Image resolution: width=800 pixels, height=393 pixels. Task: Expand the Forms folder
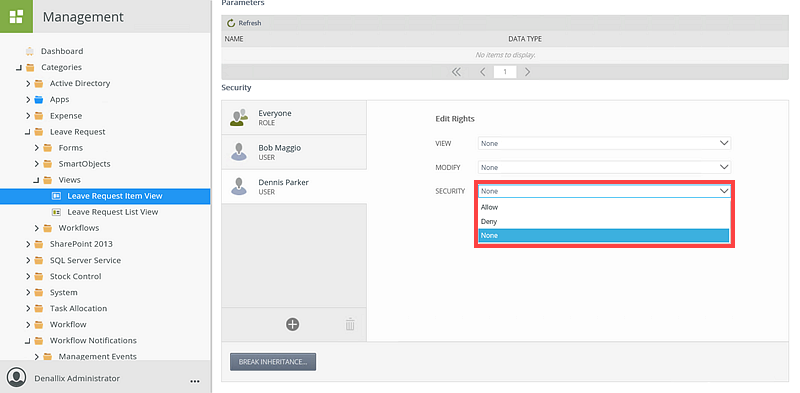coord(37,148)
